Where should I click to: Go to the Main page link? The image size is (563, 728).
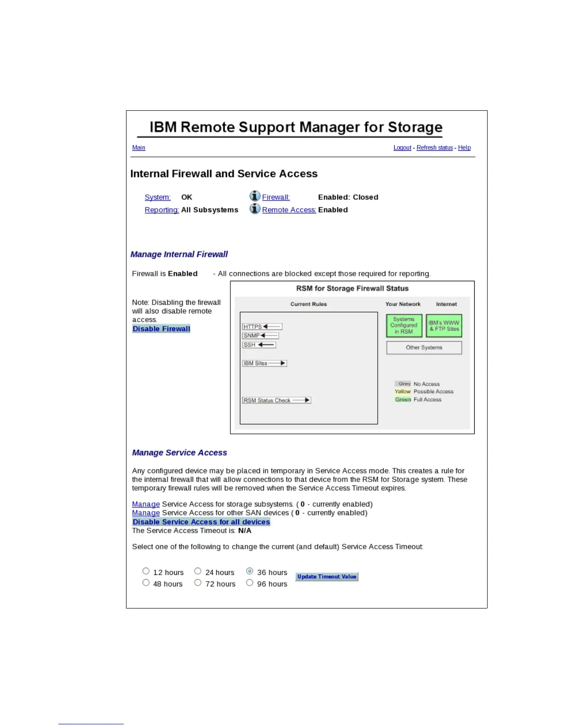point(138,148)
